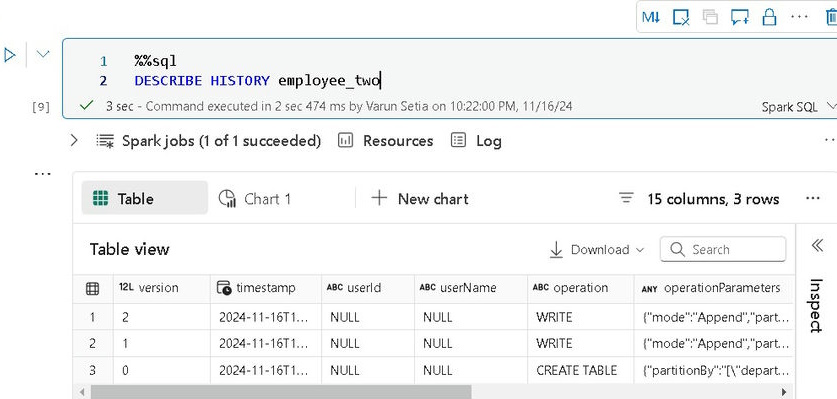
Task: Click the scrollbar left arrow
Action: pos(82,392)
